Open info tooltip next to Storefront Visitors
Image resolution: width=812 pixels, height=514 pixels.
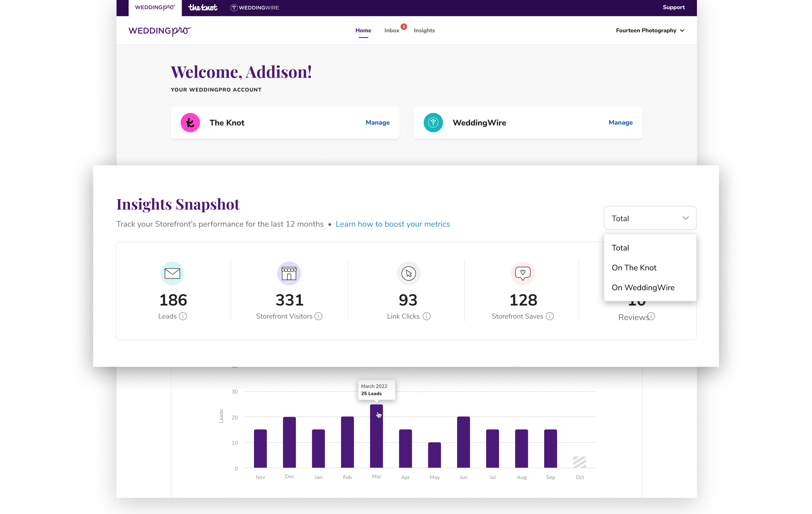click(x=318, y=316)
